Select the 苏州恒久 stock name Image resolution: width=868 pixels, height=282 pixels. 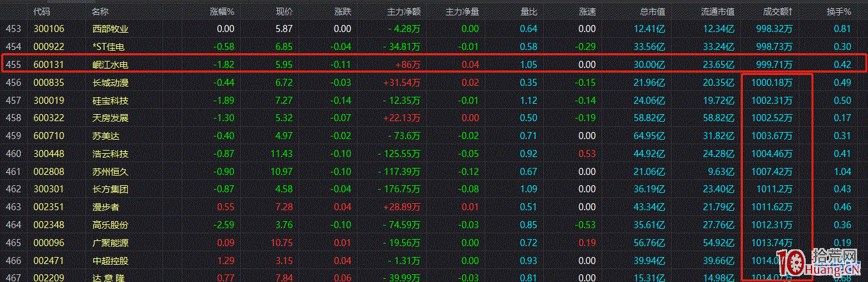110,172
